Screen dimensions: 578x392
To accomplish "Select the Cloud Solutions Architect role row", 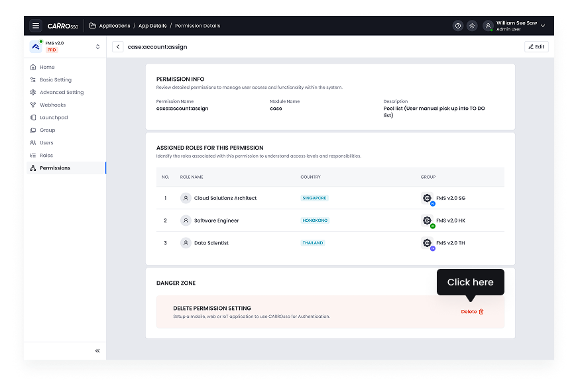I will click(x=225, y=198).
